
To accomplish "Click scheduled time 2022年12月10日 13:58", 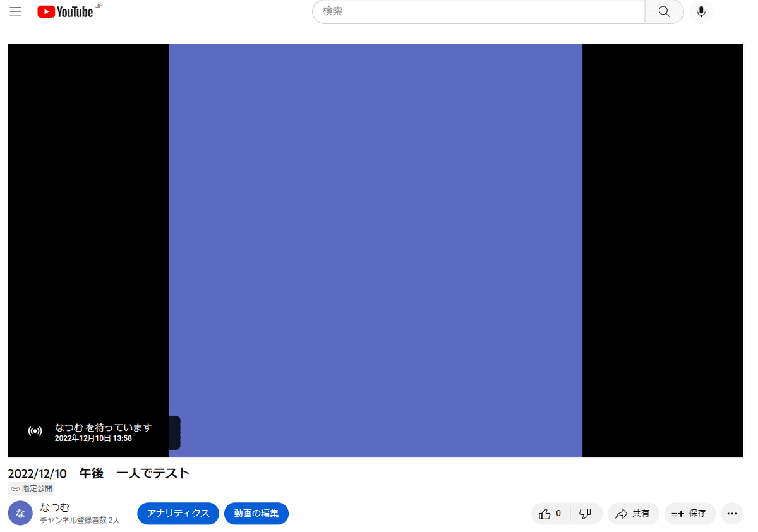I will tap(93, 438).
